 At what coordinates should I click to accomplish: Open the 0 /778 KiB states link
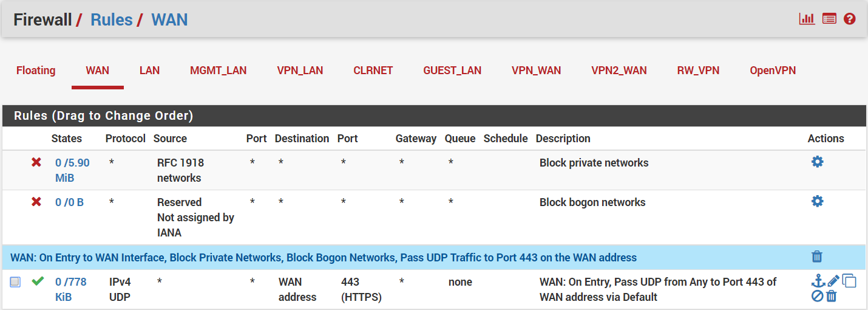click(x=71, y=289)
